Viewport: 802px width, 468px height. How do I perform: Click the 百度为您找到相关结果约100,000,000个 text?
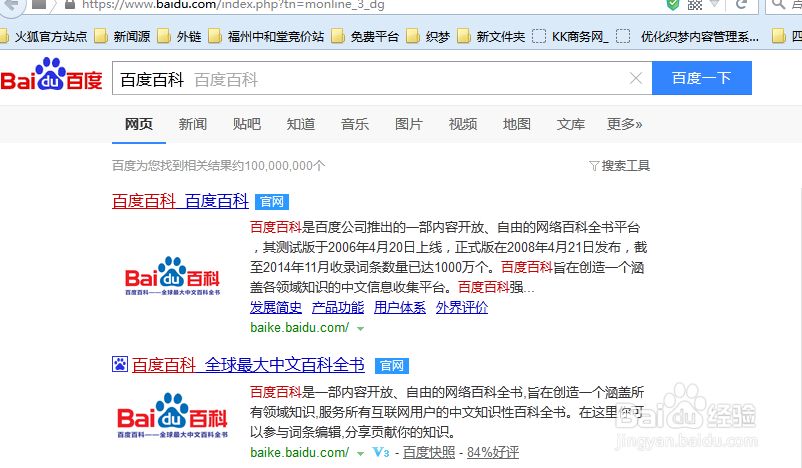pyautogui.click(x=218, y=166)
